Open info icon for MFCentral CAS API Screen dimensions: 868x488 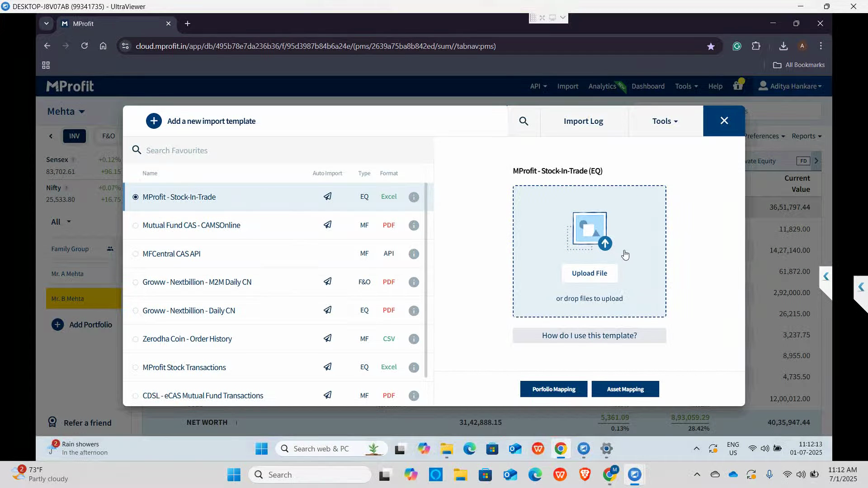[x=414, y=254]
